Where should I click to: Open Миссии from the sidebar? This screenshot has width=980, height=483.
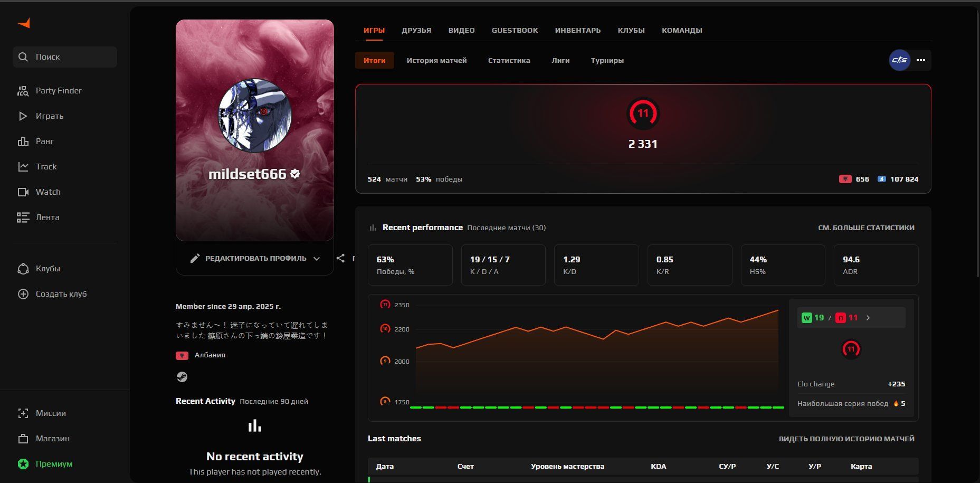(x=51, y=413)
